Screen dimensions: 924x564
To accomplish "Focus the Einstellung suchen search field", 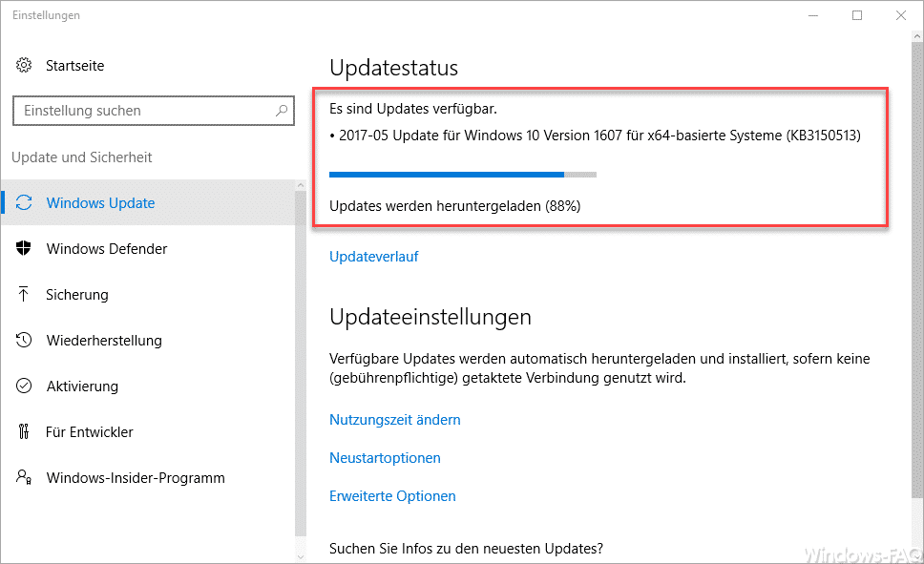I will point(154,111).
